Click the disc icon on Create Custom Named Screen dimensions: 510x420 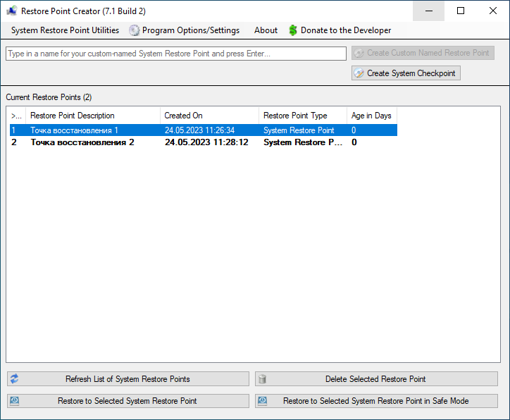point(359,53)
